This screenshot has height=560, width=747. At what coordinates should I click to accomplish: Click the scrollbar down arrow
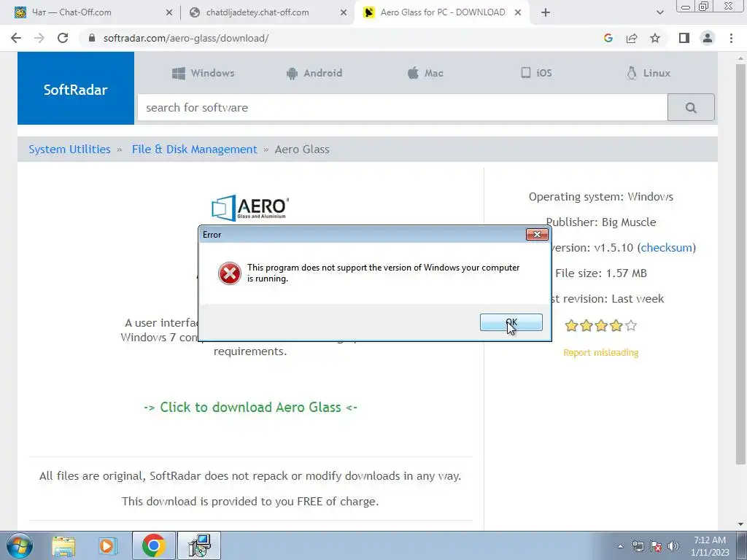pyautogui.click(x=740, y=525)
